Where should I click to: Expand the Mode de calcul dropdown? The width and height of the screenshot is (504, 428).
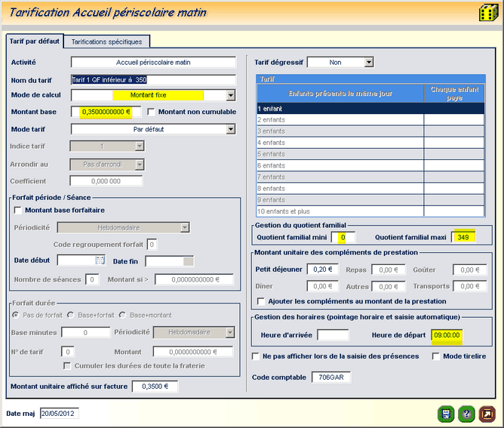point(231,96)
